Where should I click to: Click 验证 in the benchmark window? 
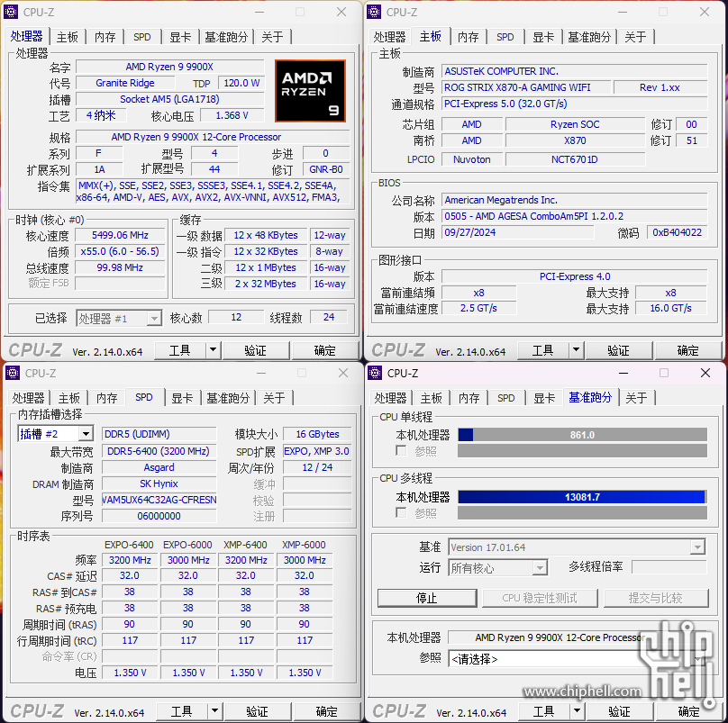point(620,711)
